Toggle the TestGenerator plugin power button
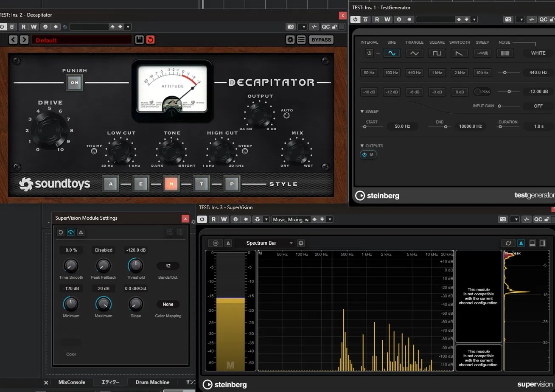This screenshot has width=555, height=392. [x=356, y=20]
